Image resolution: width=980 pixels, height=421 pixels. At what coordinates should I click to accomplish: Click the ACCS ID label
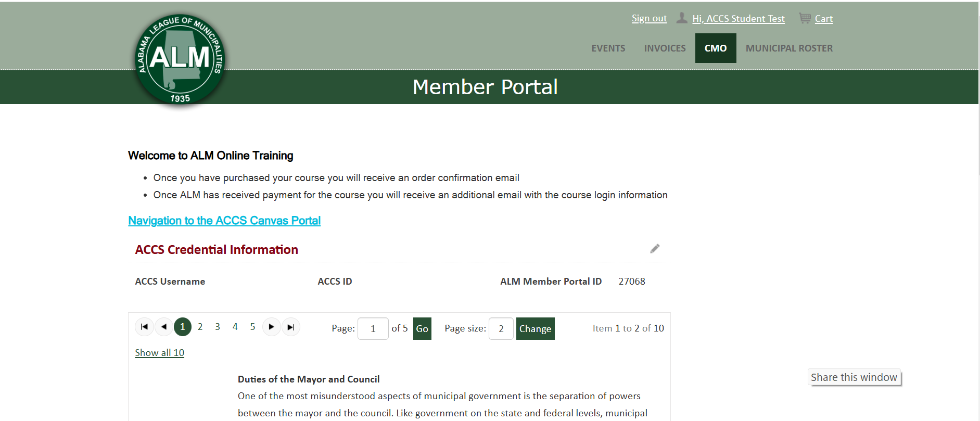pyautogui.click(x=335, y=282)
